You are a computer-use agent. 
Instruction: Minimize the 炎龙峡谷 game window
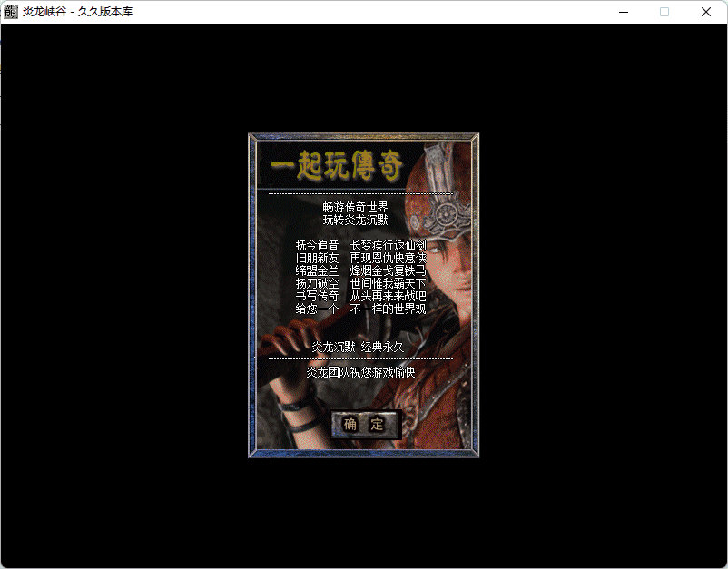[x=623, y=12]
